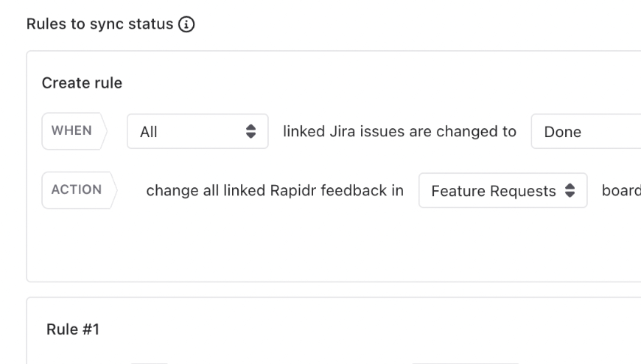
Task: Click the ACTION arrow-shaped tag
Action: click(x=77, y=190)
